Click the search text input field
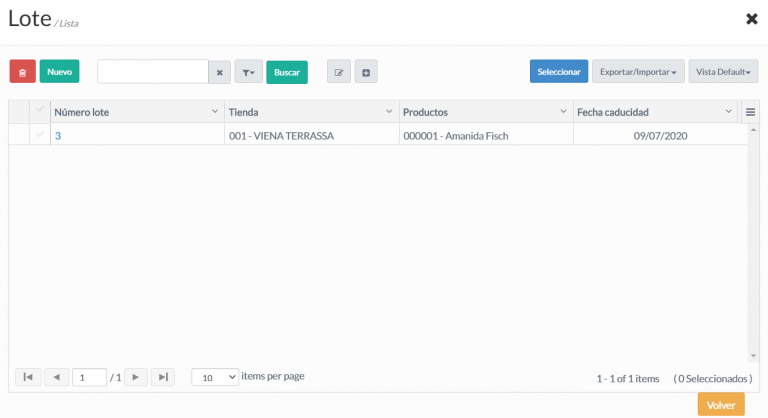Image resolution: width=768 pixels, height=418 pixels. (153, 72)
